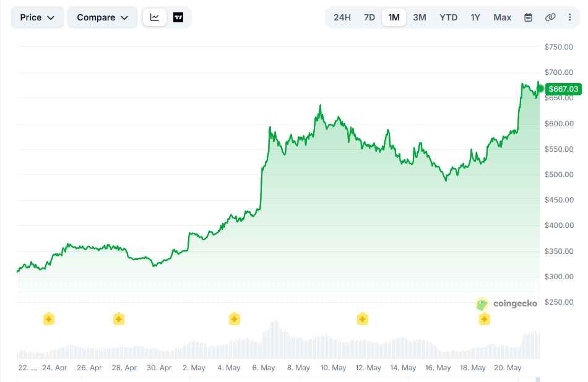Click the $700.00 axis label

click(x=559, y=72)
